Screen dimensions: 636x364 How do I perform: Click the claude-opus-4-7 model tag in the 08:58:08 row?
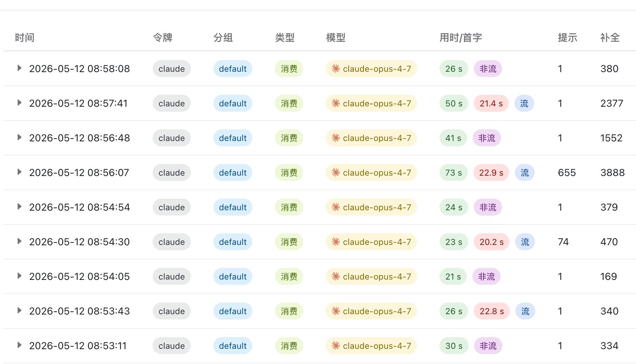[x=371, y=69]
